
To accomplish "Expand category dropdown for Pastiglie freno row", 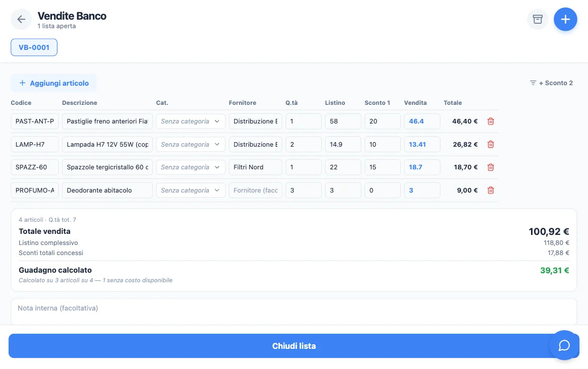I will 191,121.
